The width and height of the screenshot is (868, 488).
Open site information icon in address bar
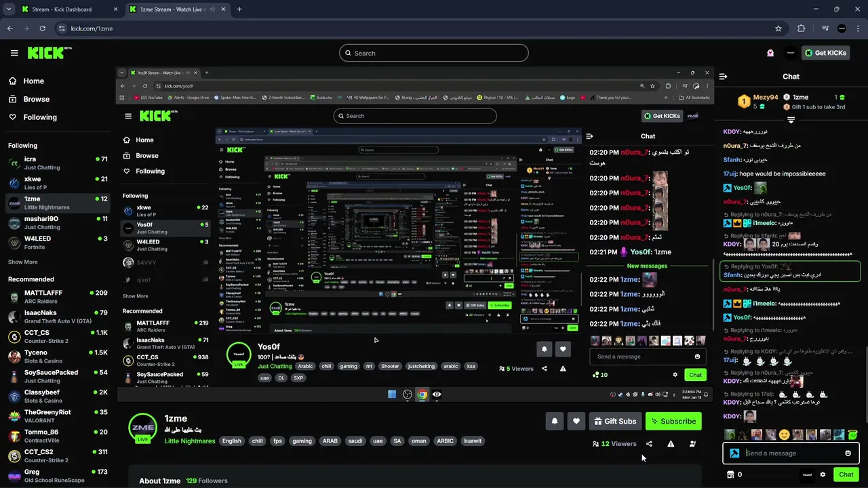click(x=62, y=28)
